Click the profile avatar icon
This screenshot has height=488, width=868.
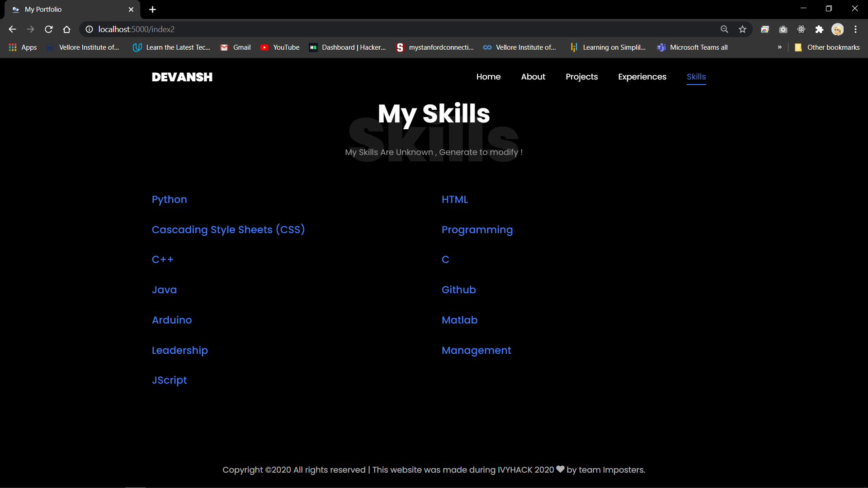(837, 29)
